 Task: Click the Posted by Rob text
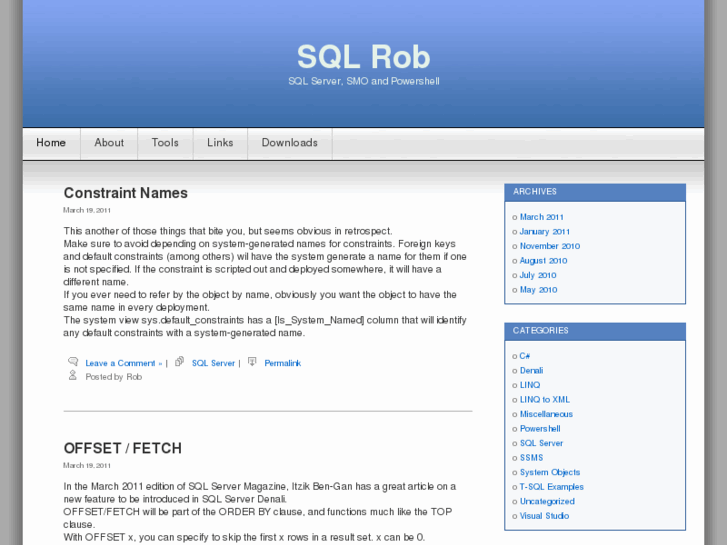[114, 377]
